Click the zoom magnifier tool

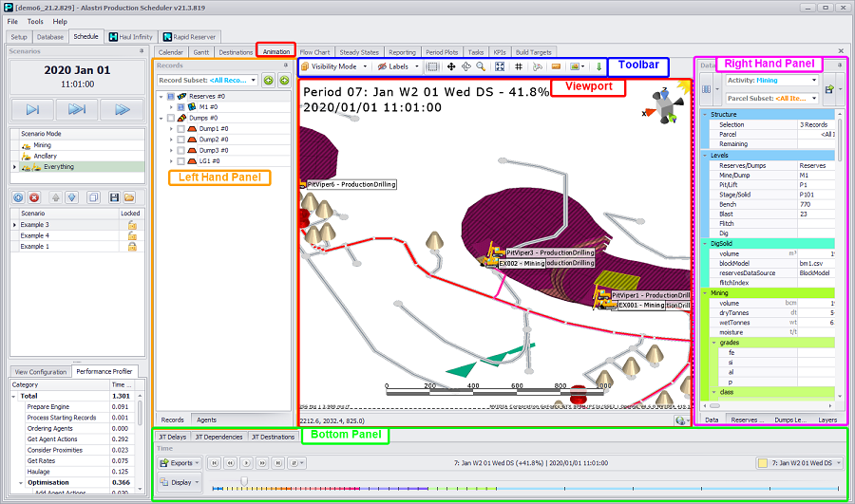(481, 67)
